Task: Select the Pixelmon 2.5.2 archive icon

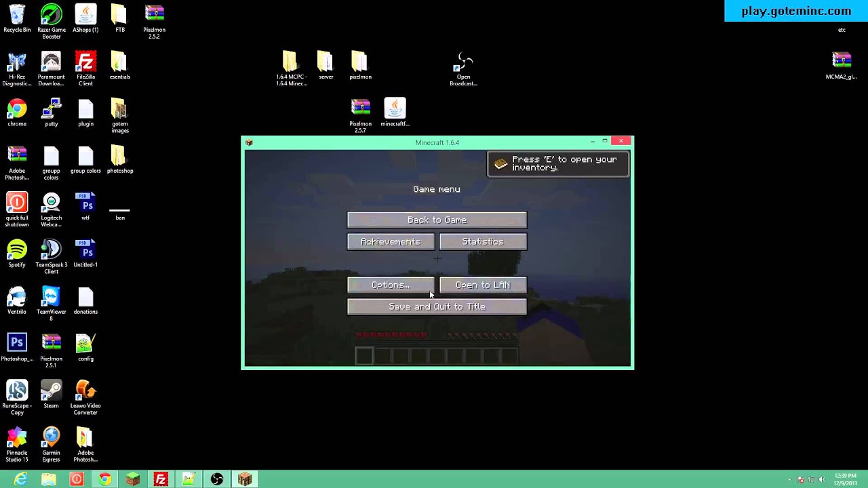Action: [x=154, y=22]
